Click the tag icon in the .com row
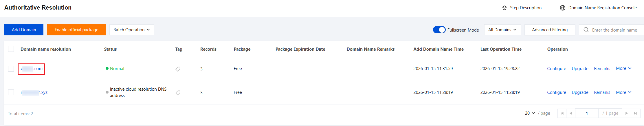This screenshot has width=644, height=126. [x=178, y=69]
